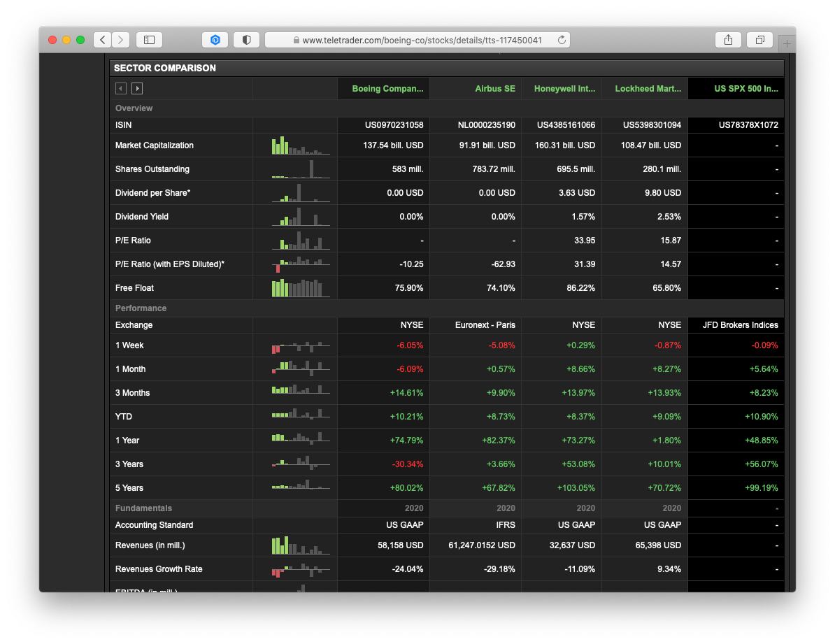Toggle the Safari sidebar button
This screenshot has height=644, width=835.
149,40
